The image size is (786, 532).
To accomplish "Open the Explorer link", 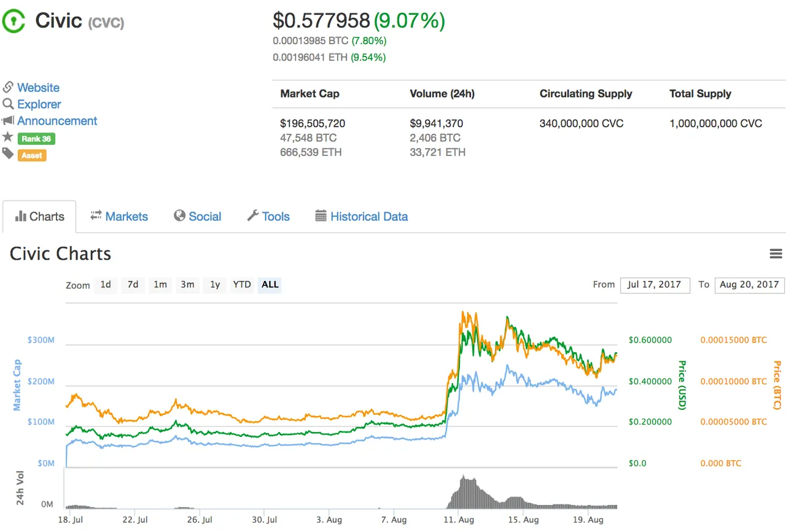I will coord(39,104).
